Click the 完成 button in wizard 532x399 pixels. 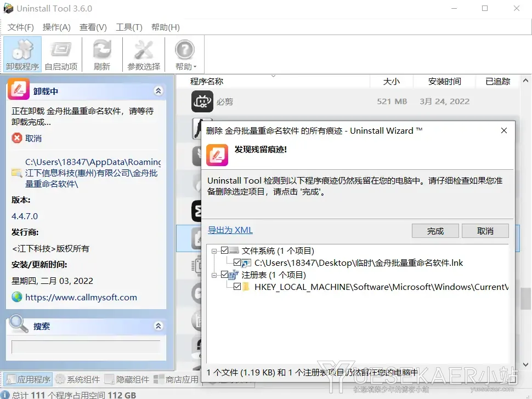[435, 231]
